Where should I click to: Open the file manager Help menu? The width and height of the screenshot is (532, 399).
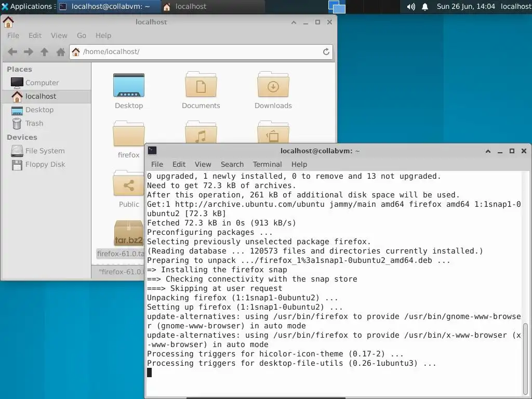(x=103, y=36)
